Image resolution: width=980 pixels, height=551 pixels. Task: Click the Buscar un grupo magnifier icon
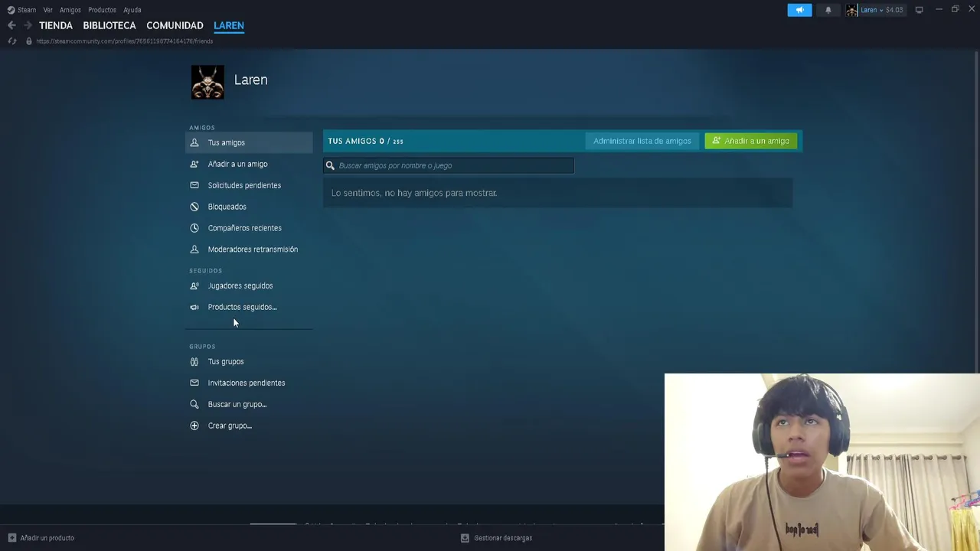click(x=194, y=404)
